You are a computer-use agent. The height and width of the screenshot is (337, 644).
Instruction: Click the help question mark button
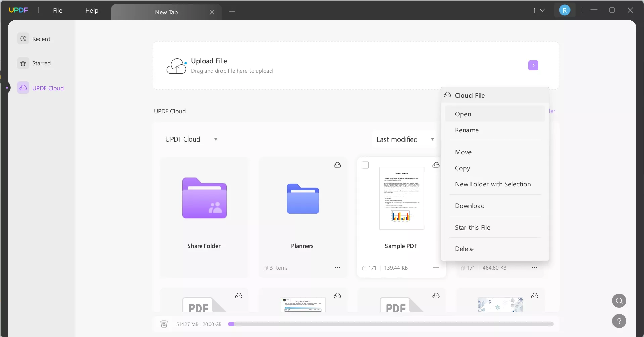(x=619, y=321)
